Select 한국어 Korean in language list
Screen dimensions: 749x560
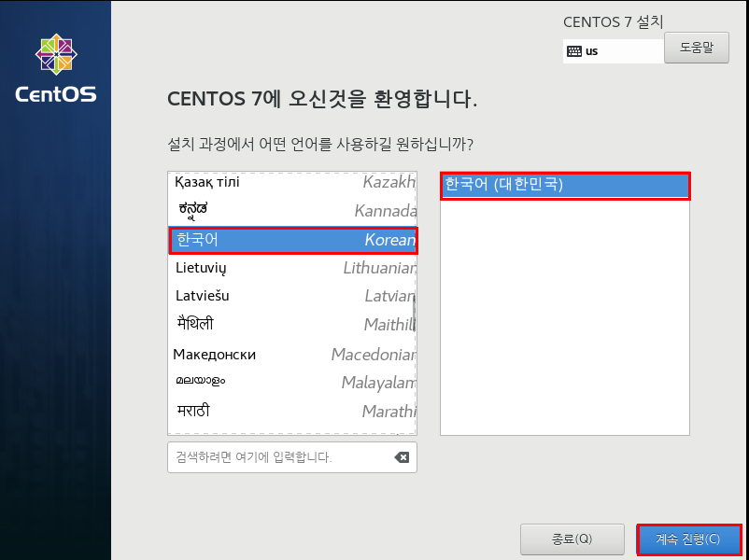(293, 240)
